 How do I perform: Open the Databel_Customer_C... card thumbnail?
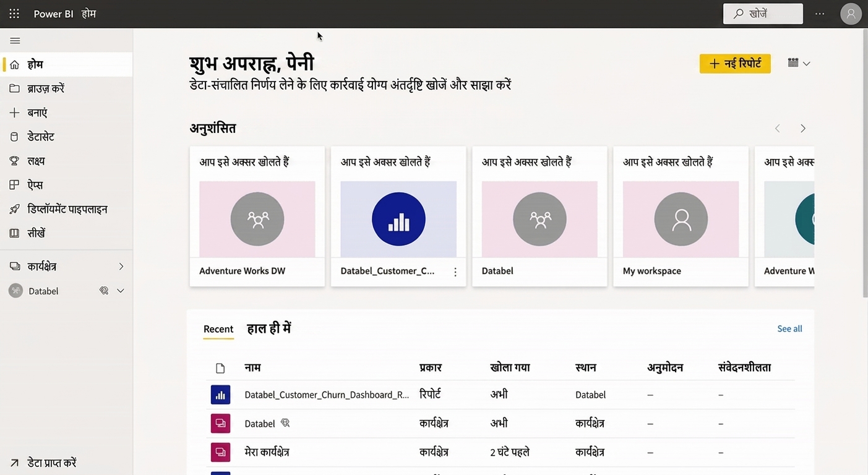[398, 219]
